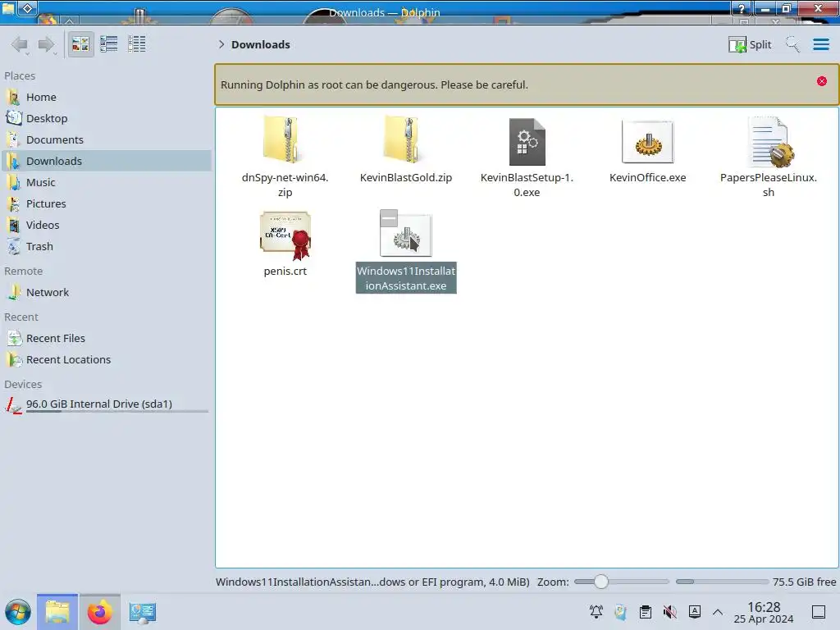The width and height of the screenshot is (840, 630).
Task: Toggle selection marker on Windows11InstallationAssistant.exe
Action: pyautogui.click(x=389, y=218)
